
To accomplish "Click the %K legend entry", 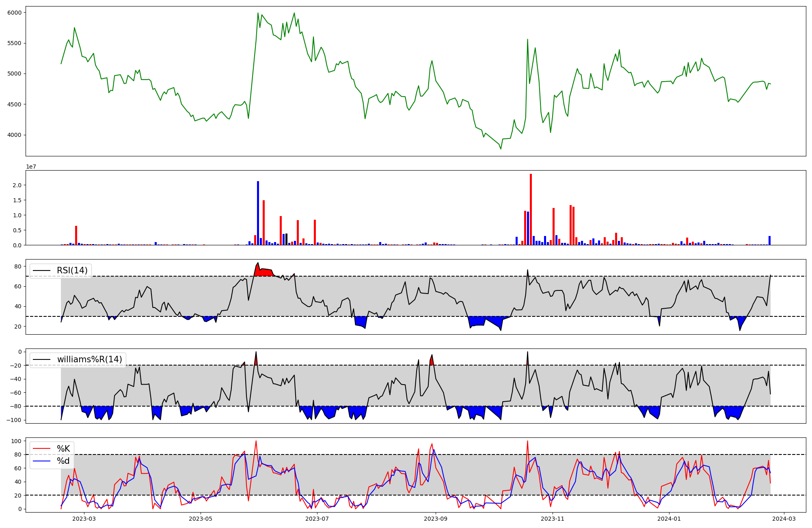I will (63, 449).
